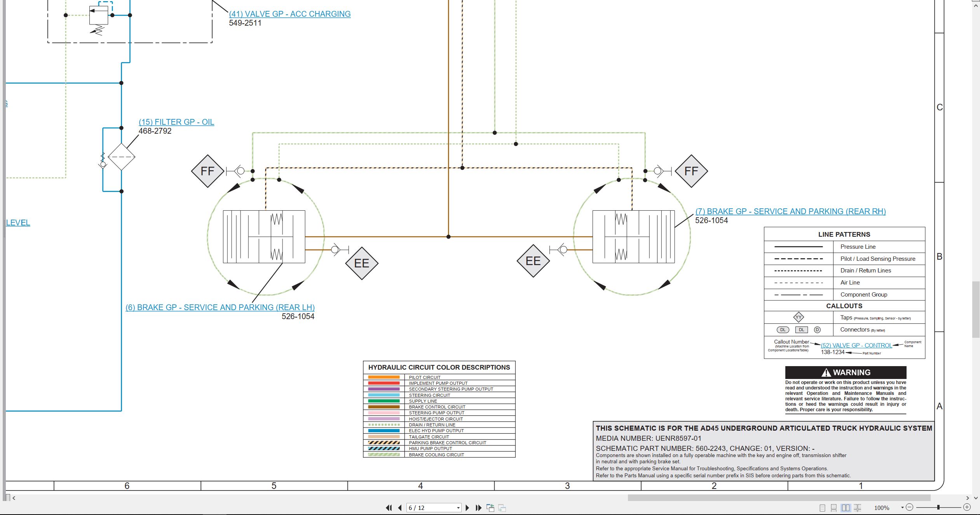Click the MEDIA NUMBER: UENR8597-01 text
980x515 pixels.
[x=649, y=438]
